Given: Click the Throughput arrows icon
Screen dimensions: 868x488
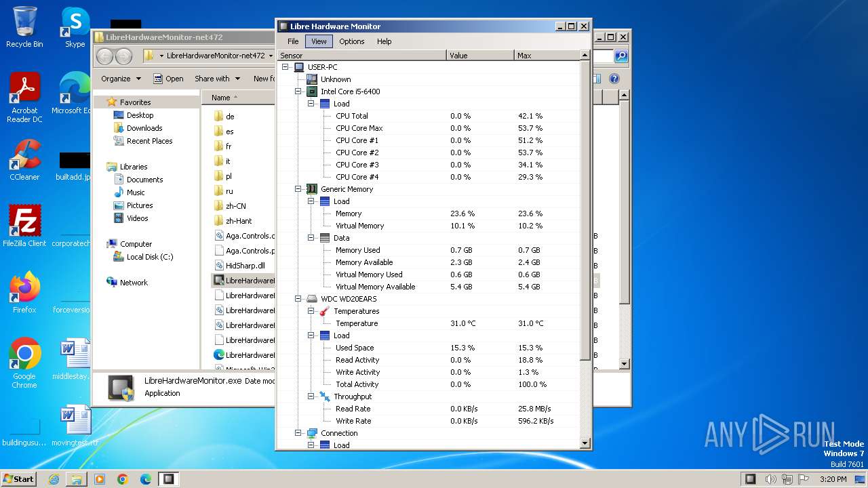Looking at the screenshot, I should [x=324, y=396].
